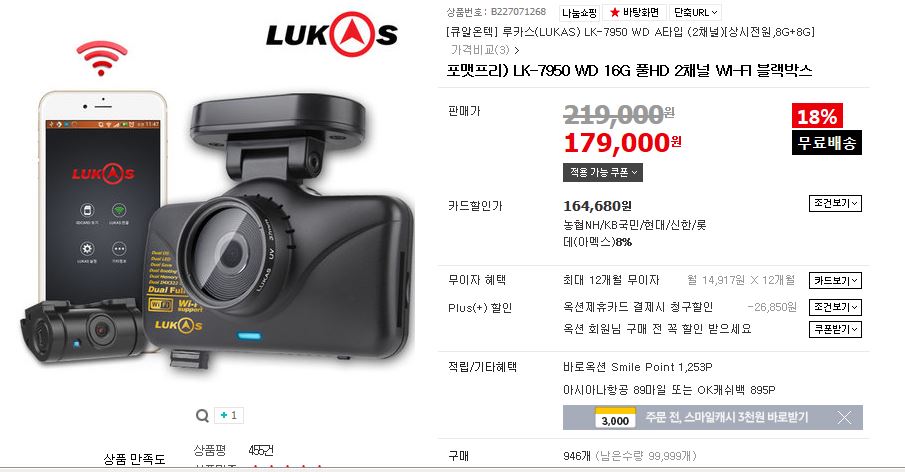This screenshot has height=472, width=905.
Task: Click the 나눔쇼핑 button
Action: pyautogui.click(x=579, y=12)
